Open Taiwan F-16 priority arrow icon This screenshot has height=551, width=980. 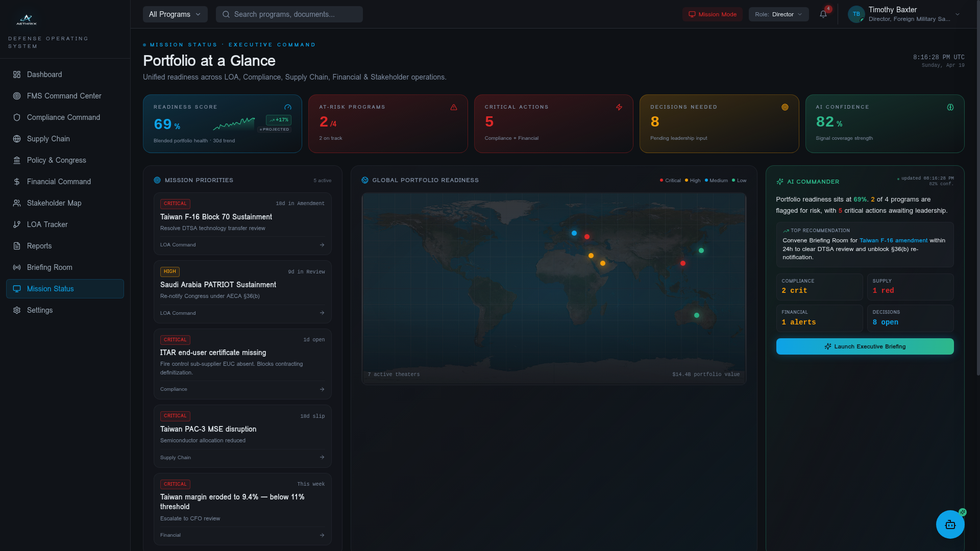[322, 245]
